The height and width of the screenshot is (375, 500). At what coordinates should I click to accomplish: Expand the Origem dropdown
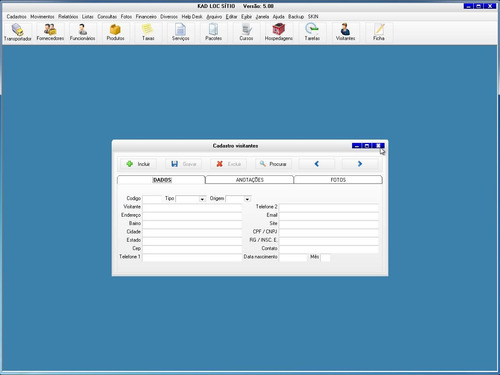pyautogui.click(x=247, y=199)
